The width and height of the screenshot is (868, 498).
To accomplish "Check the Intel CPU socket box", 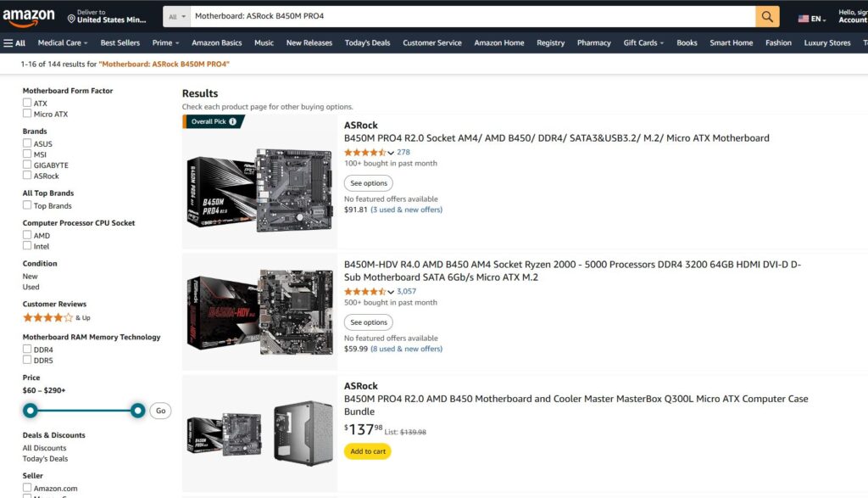I will pyautogui.click(x=27, y=245).
